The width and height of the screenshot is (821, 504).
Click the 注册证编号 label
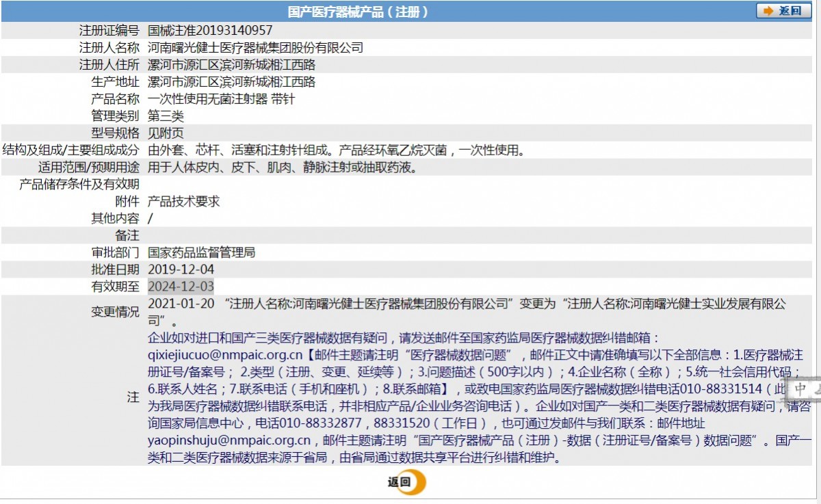pyautogui.click(x=109, y=31)
